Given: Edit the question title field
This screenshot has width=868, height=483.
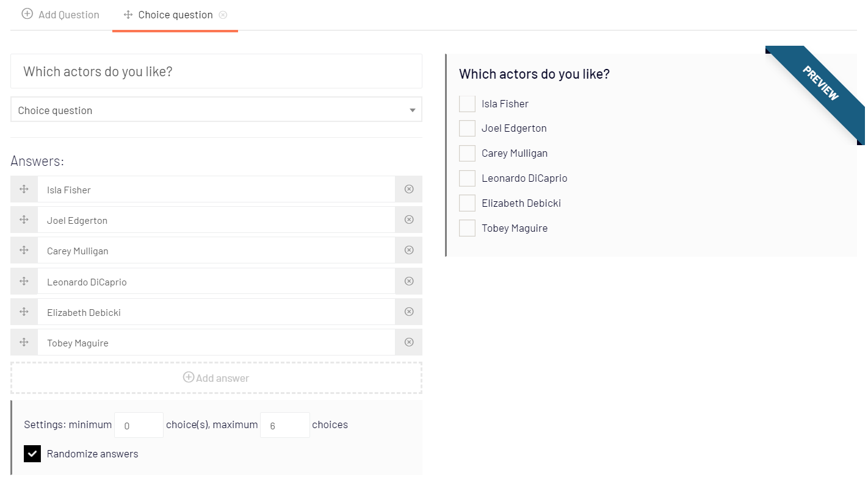Looking at the screenshot, I should coord(216,71).
